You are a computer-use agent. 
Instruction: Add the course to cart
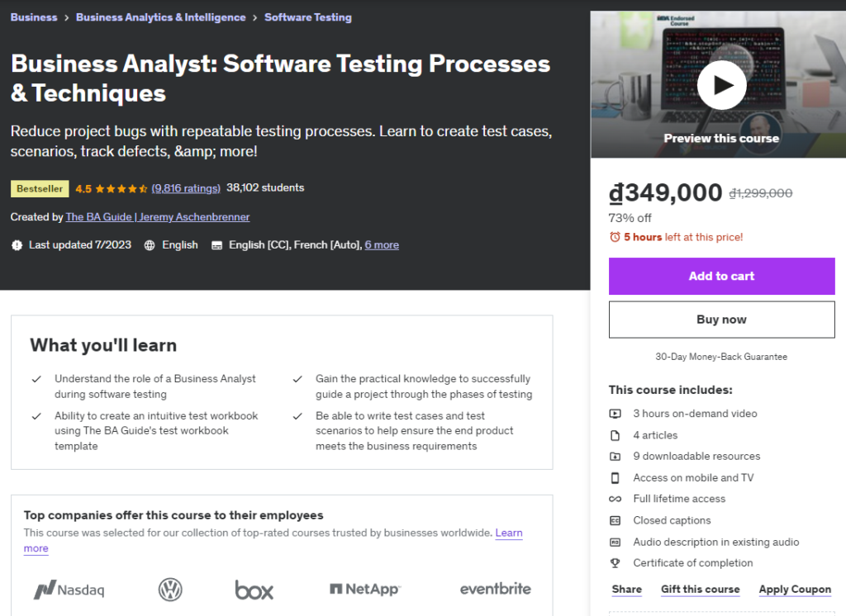721,276
